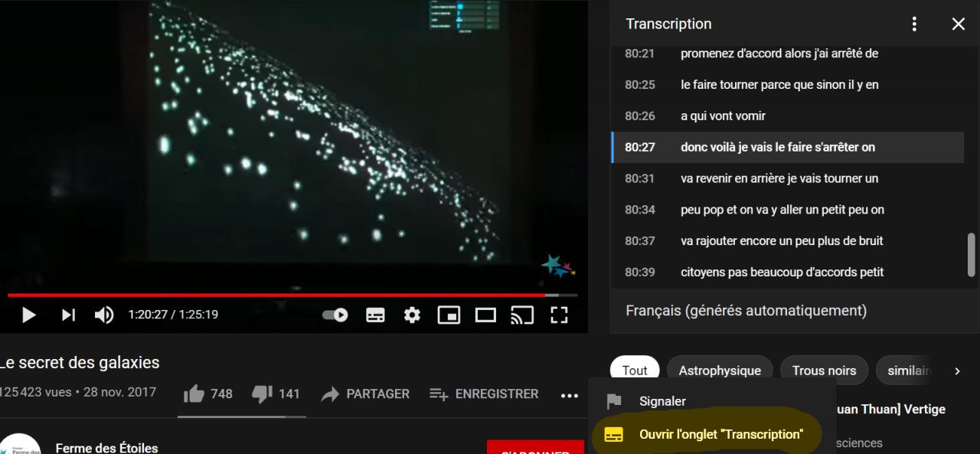Like the video with thumbs up
This screenshot has height=454, width=980.
pos(207,394)
